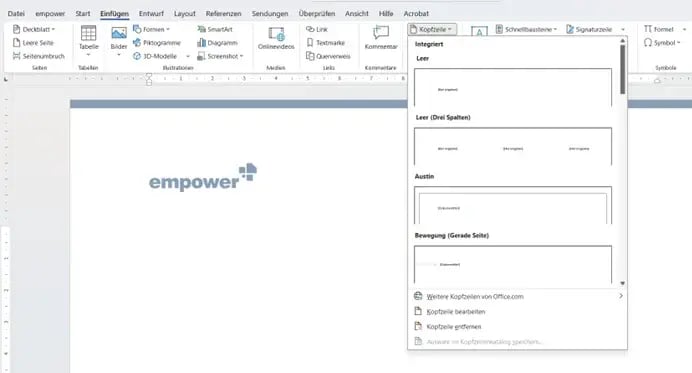The height and width of the screenshot is (373, 692).
Task: Open the Tabelle insert menu
Action: point(88,41)
